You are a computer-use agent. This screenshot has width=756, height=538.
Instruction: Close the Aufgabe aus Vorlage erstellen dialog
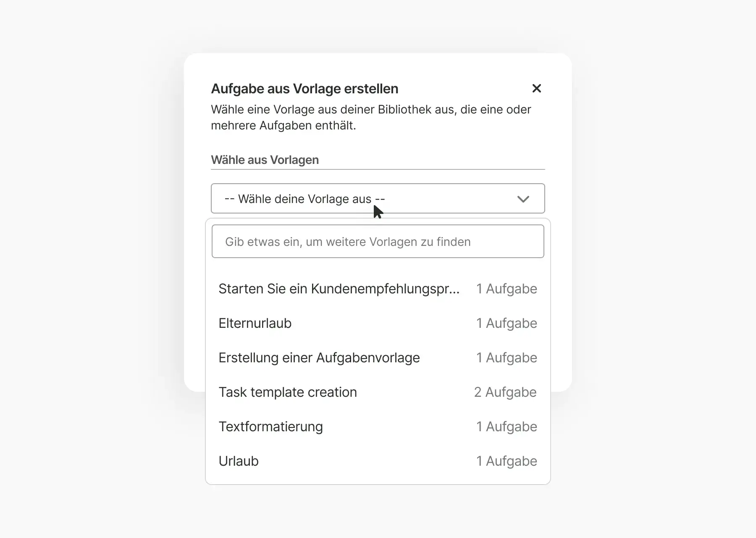[536, 88]
